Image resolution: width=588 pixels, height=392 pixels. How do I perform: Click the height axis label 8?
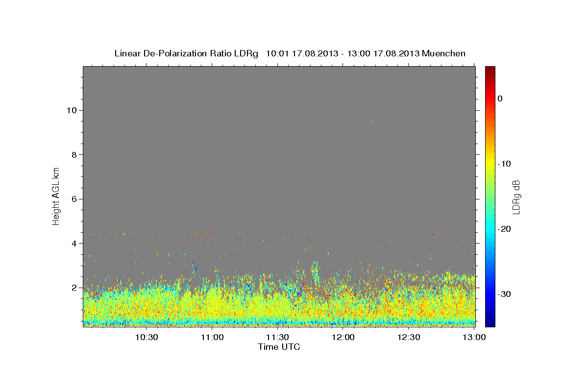tap(74, 154)
